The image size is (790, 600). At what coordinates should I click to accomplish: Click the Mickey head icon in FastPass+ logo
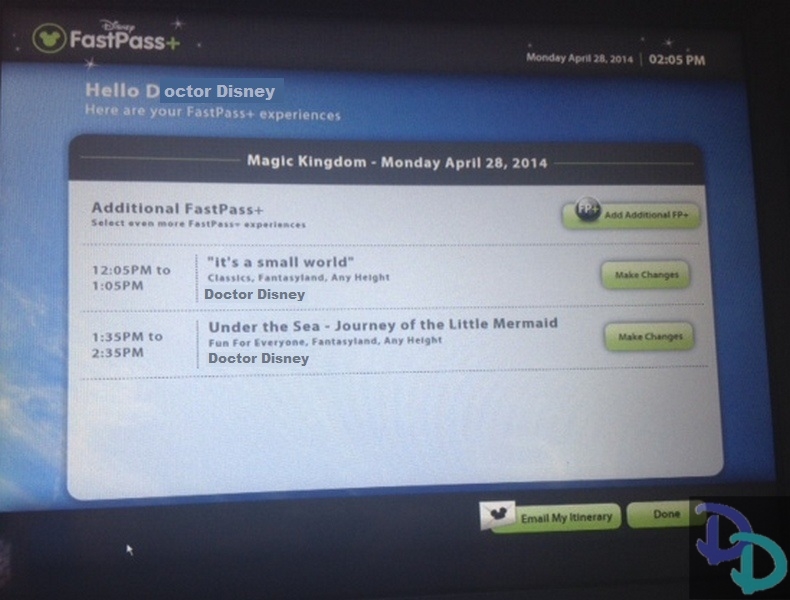[x=49, y=39]
